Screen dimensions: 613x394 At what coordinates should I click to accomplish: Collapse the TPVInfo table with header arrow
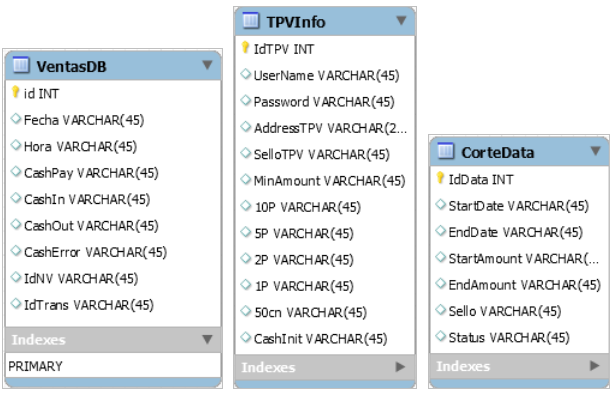pyautogui.click(x=401, y=20)
